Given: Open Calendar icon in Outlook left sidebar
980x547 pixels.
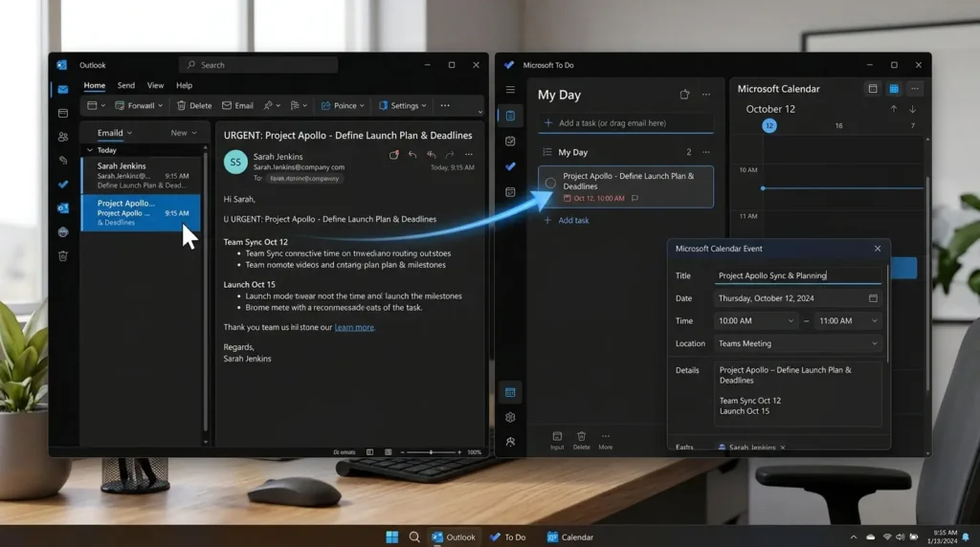Looking at the screenshot, I should tap(63, 113).
